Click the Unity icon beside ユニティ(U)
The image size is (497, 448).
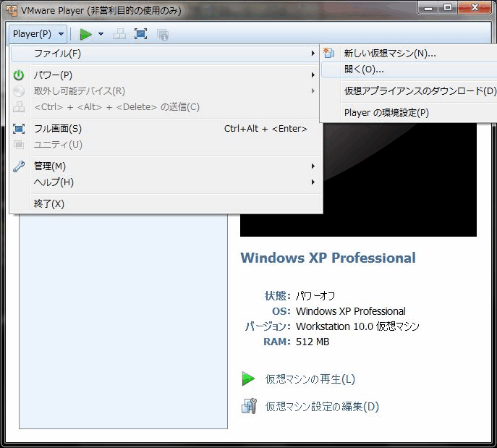click(19, 145)
